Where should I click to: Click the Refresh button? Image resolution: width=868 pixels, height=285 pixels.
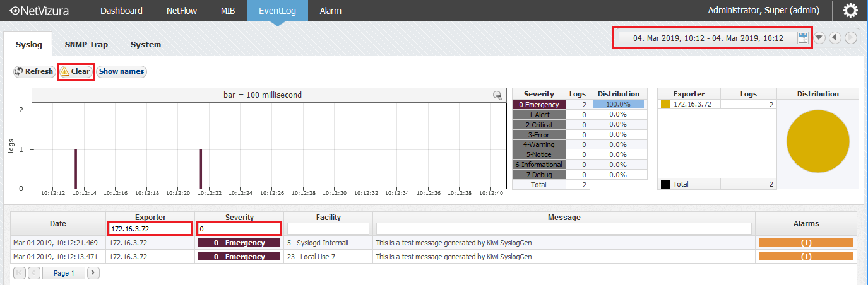[34, 71]
